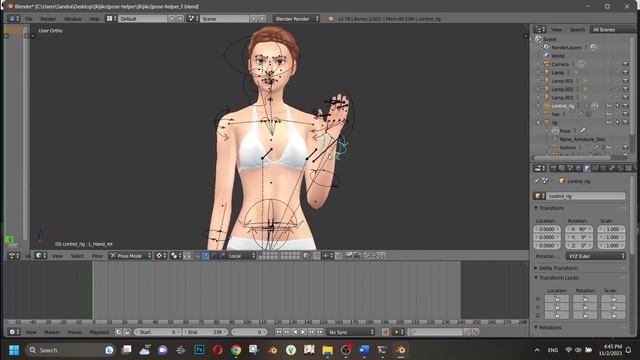
Task: Collapse the rig tree item
Action: point(539,122)
